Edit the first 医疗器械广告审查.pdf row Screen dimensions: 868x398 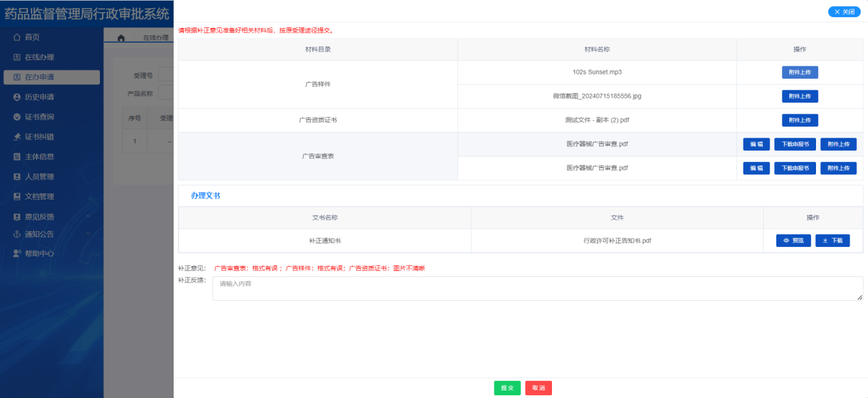pyautogui.click(x=757, y=144)
